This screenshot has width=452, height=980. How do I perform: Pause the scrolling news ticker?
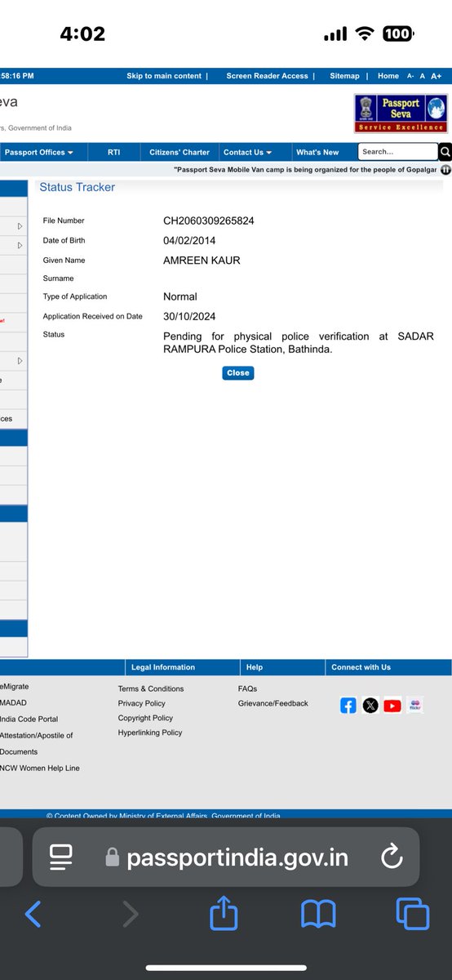coord(445,170)
